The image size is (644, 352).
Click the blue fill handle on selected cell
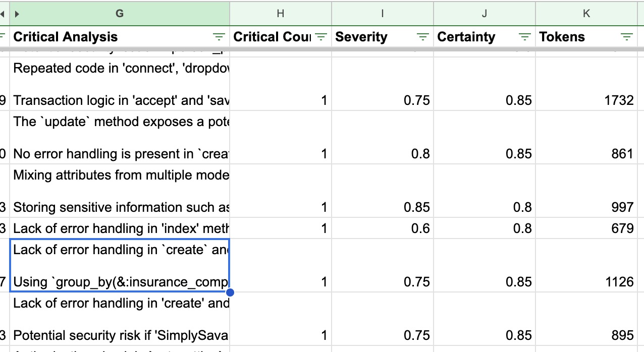(x=230, y=292)
